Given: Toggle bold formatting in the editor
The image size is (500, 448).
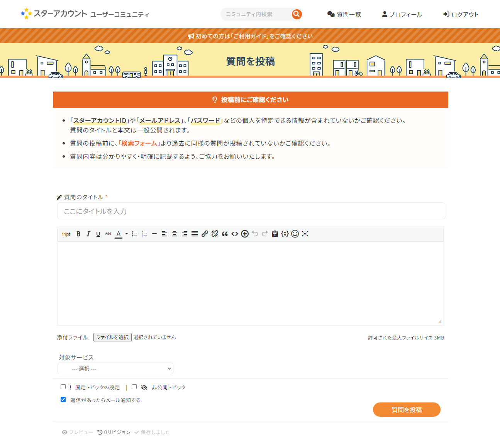Looking at the screenshot, I should tap(78, 234).
